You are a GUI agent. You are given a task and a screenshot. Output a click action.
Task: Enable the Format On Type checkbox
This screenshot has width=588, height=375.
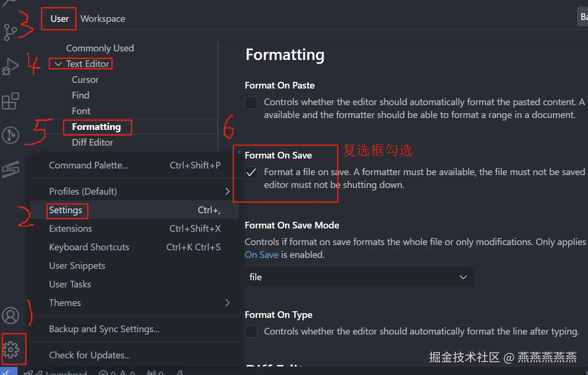tap(251, 332)
